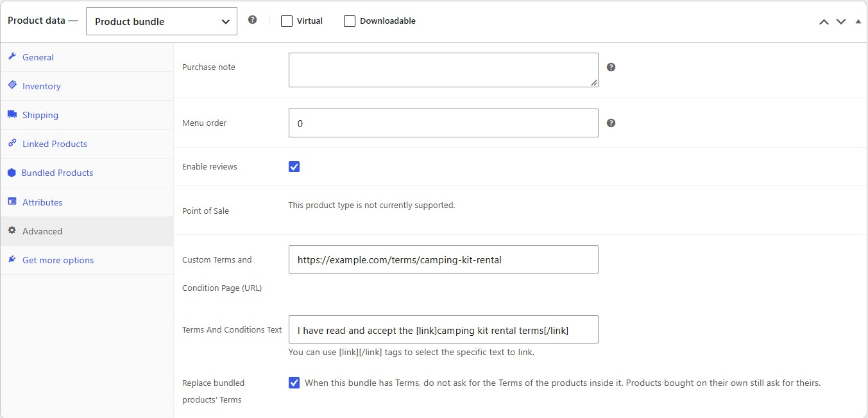This screenshot has width=868, height=418.
Task: Click the General wrench icon
Action: [x=12, y=57]
